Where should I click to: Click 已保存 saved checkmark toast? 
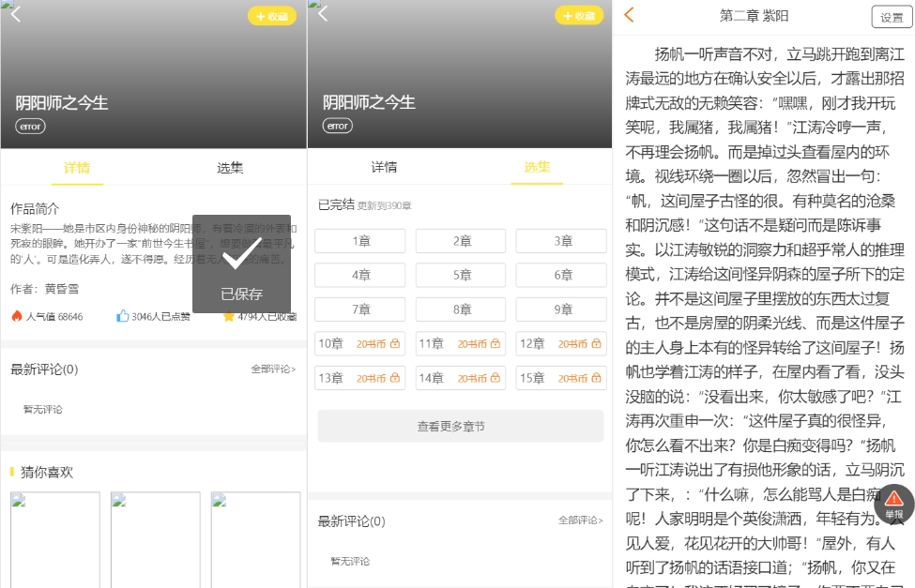tap(241, 264)
